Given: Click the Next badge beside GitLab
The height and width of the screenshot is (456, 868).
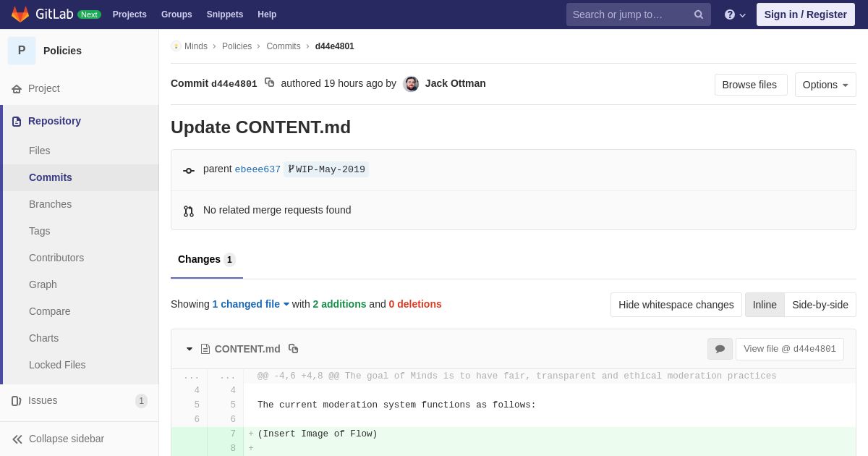Looking at the screenshot, I should coord(89,14).
